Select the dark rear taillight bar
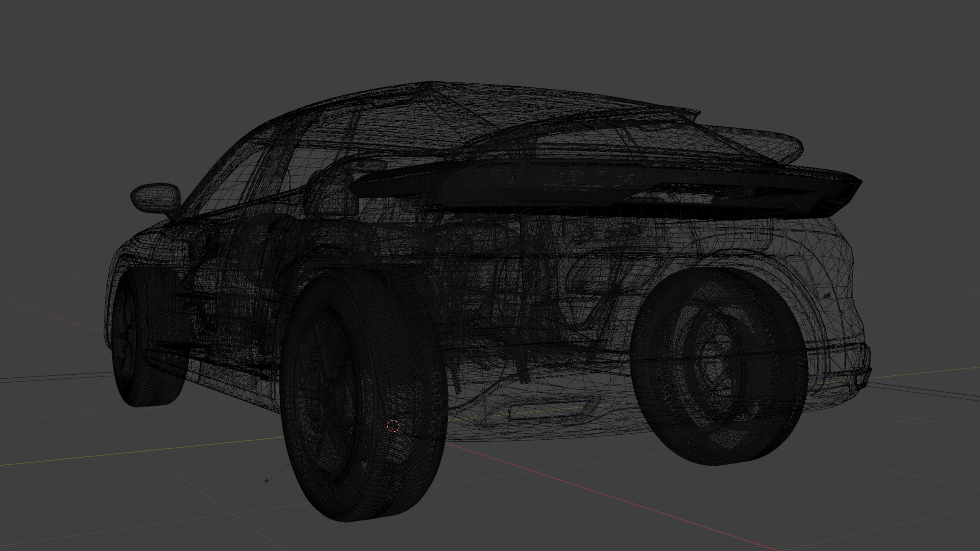This screenshot has height=551, width=980. coord(605,190)
